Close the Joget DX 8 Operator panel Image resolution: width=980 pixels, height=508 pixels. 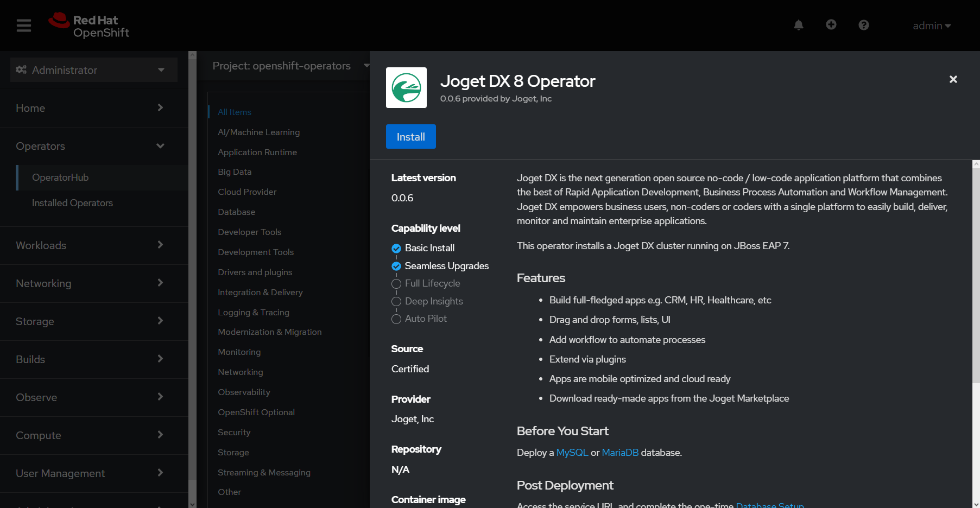pos(953,79)
